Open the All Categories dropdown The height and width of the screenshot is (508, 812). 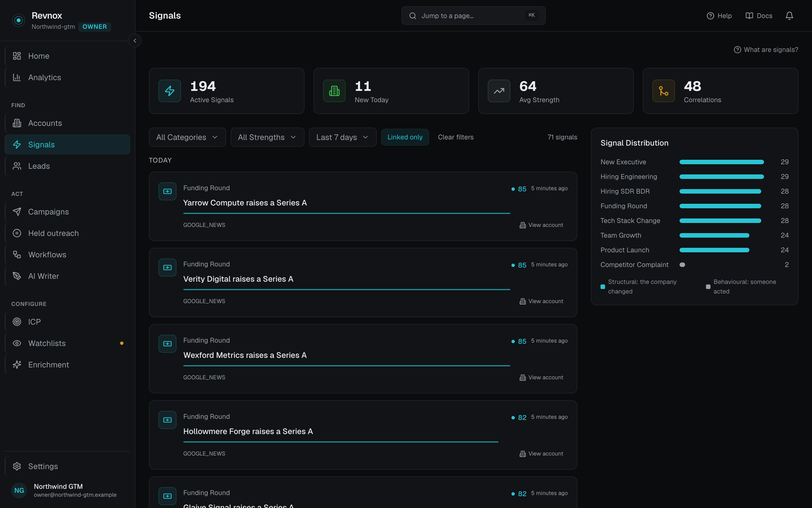187,137
